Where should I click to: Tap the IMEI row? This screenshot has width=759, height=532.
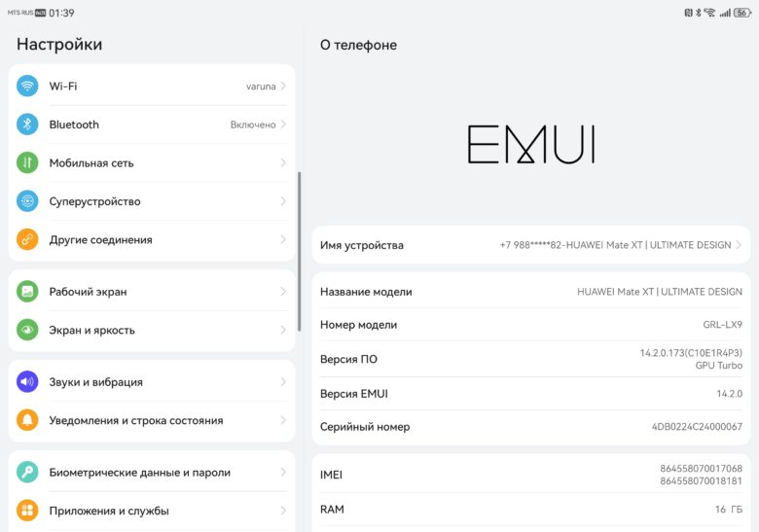tap(531, 475)
